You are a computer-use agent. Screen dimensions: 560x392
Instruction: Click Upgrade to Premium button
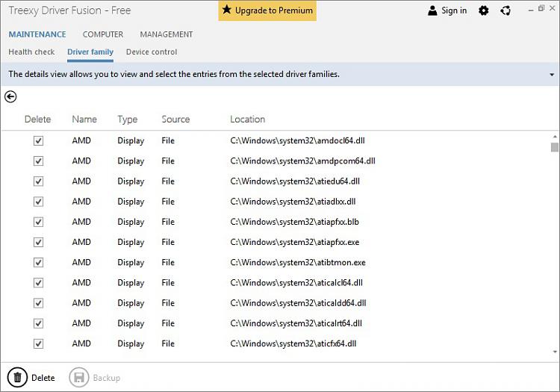coord(267,10)
